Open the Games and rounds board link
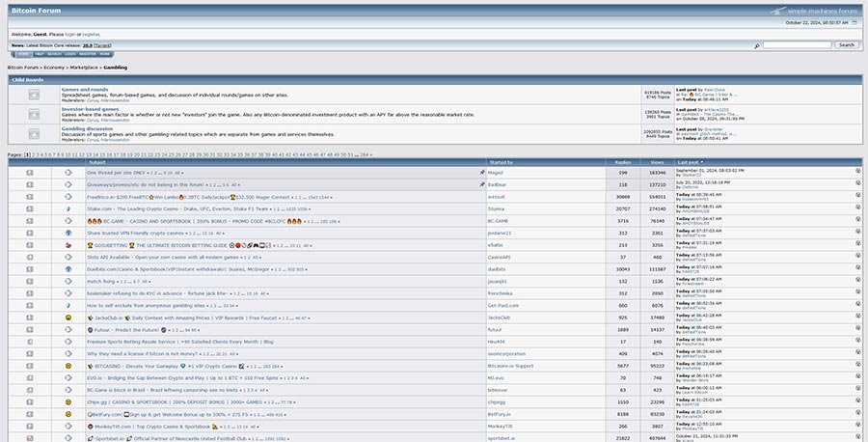 (x=85, y=89)
